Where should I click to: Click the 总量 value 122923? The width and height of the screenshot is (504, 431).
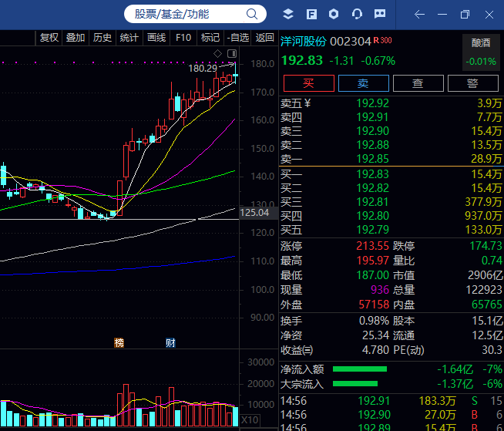click(484, 290)
